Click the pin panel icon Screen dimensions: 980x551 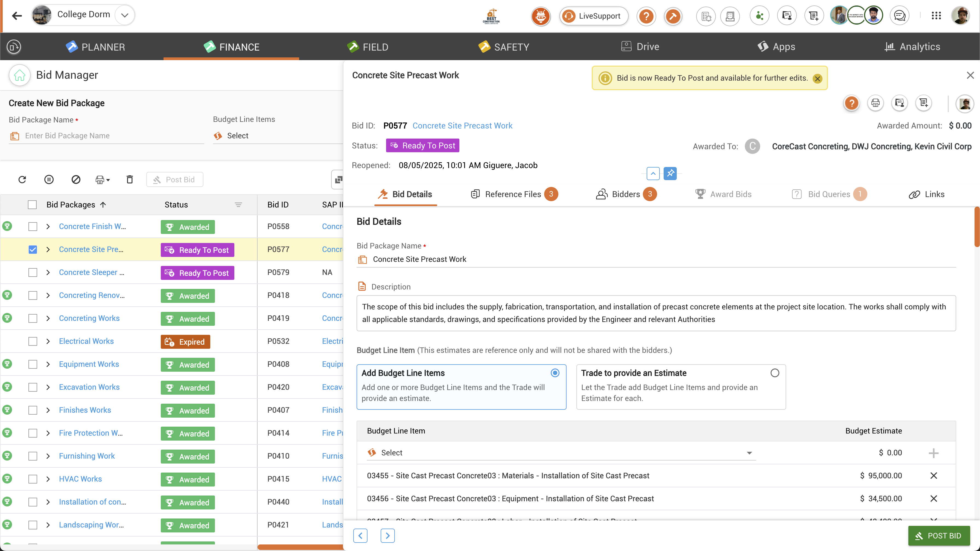pyautogui.click(x=670, y=173)
